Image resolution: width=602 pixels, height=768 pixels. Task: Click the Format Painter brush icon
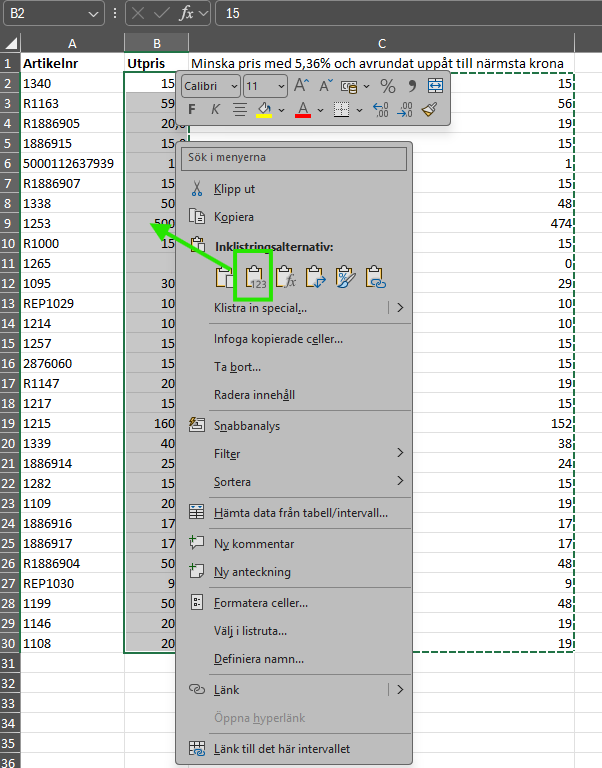pyautogui.click(x=430, y=110)
